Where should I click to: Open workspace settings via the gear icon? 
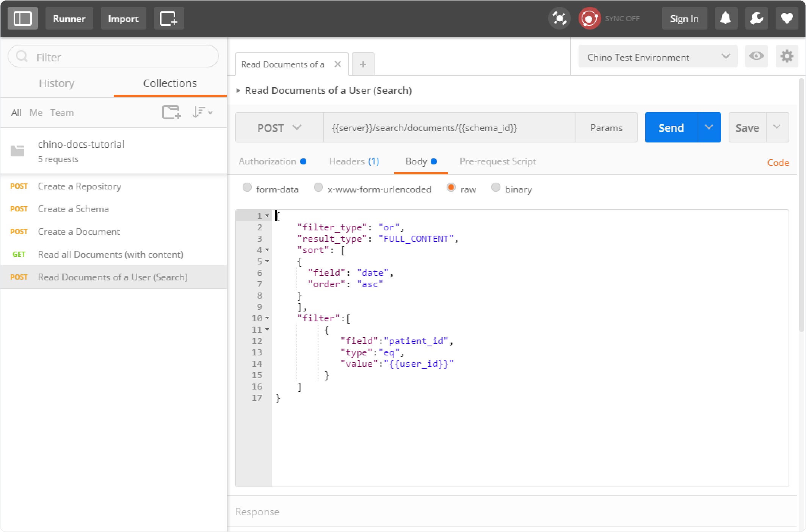(787, 56)
